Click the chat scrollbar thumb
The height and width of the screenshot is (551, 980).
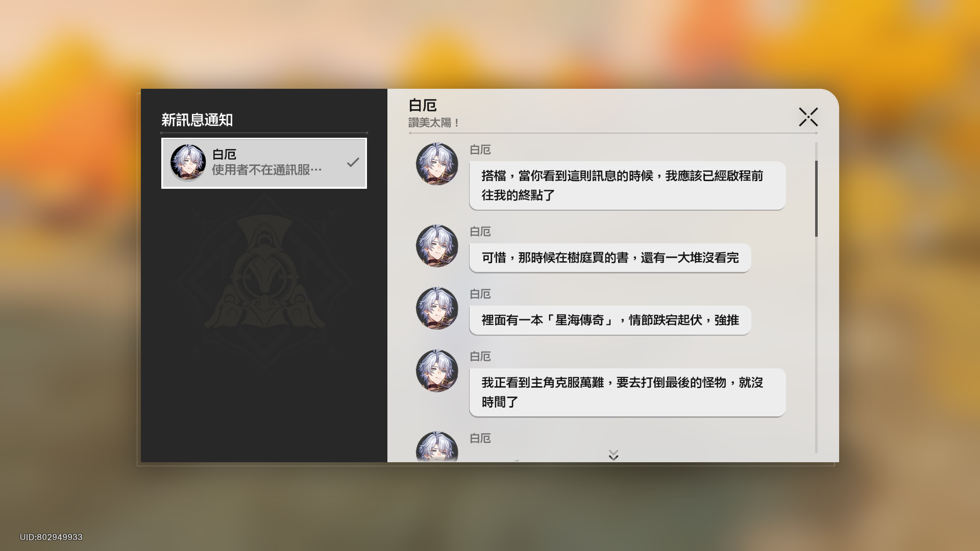(x=816, y=198)
